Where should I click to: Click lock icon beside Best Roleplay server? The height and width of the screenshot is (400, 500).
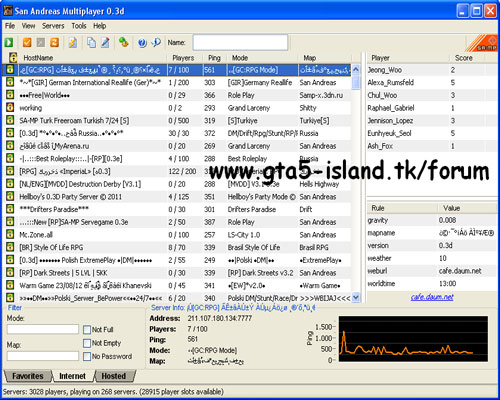click(10, 158)
